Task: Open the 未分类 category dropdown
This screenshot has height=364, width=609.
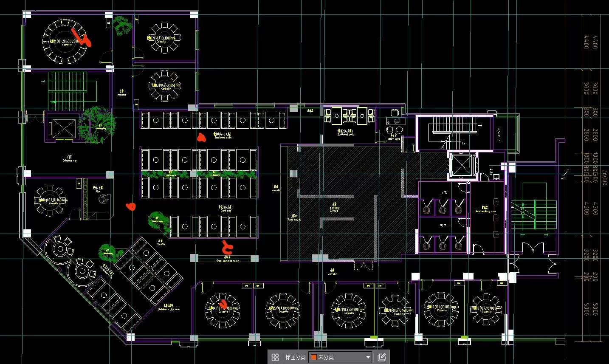Action: point(341,357)
